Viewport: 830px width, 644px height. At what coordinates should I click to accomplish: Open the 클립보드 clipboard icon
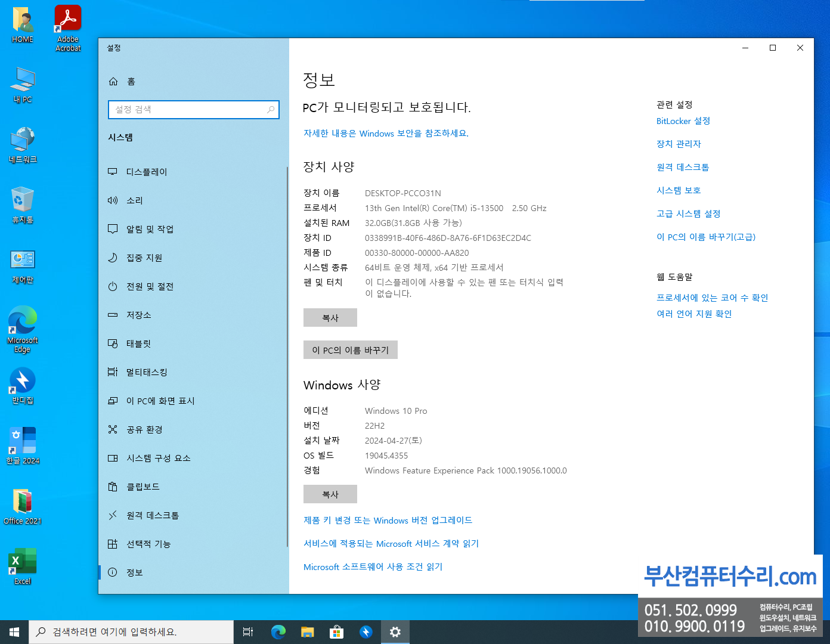pos(113,487)
